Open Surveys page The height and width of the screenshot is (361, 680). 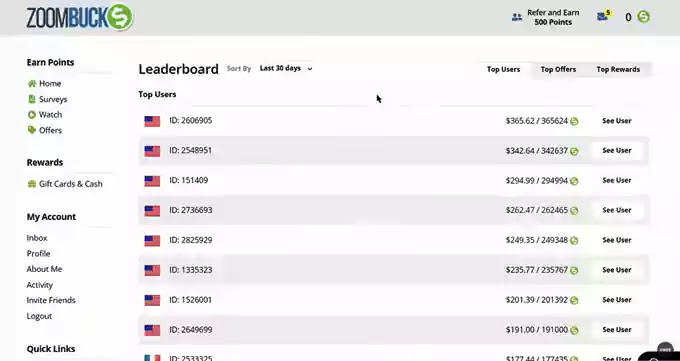point(53,99)
